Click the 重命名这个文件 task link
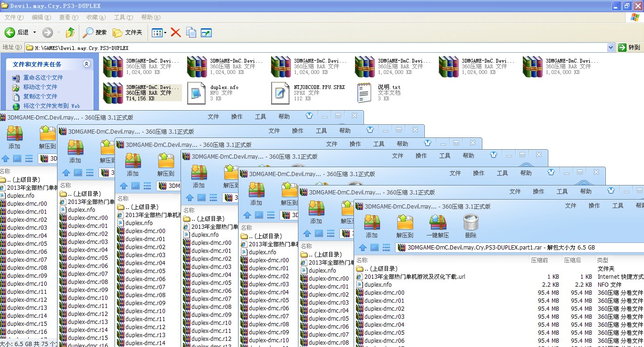The image size is (644, 347). pyautogui.click(x=43, y=78)
